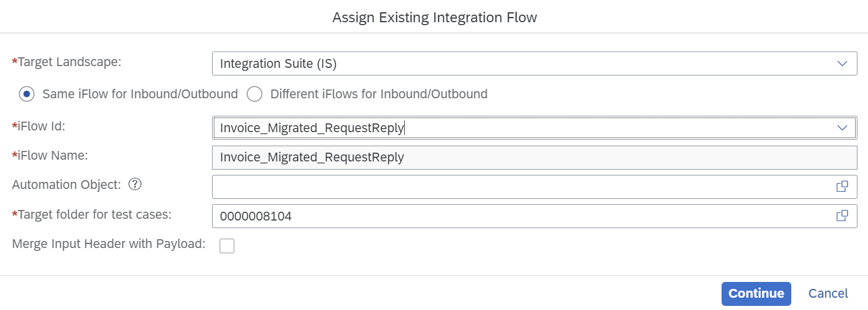Expand the Target Landscape dropdown arrow
868x310 pixels.
point(842,64)
